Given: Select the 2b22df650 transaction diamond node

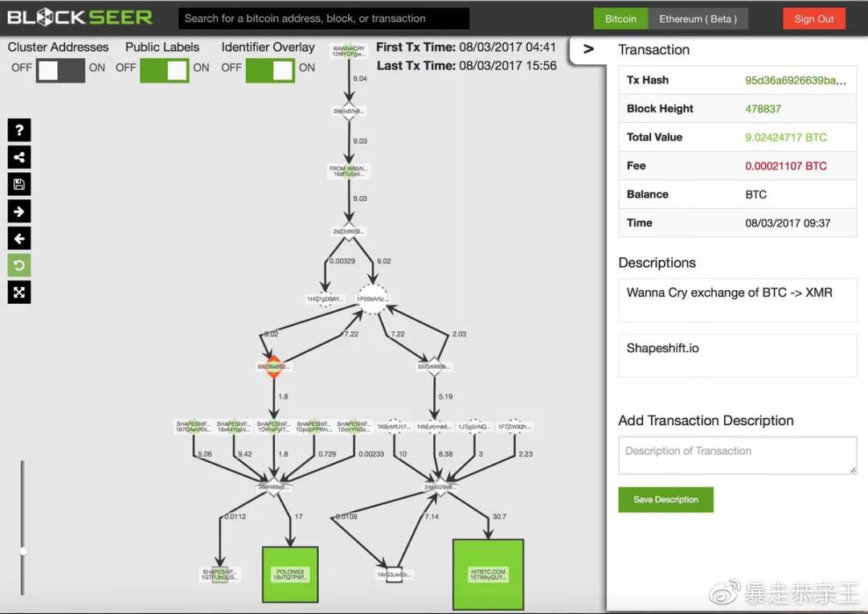Looking at the screenshot, I should (x=349, y=231).
